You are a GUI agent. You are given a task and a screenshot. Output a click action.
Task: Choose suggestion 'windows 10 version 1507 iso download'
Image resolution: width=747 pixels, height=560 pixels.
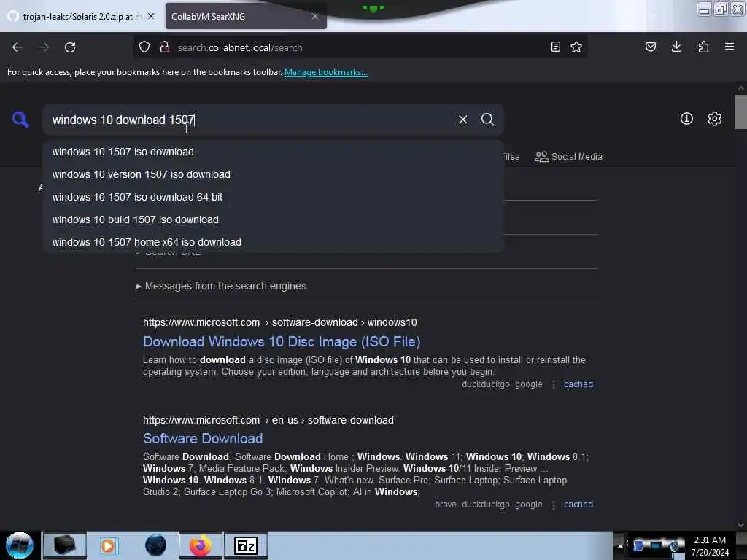point(274,174)
